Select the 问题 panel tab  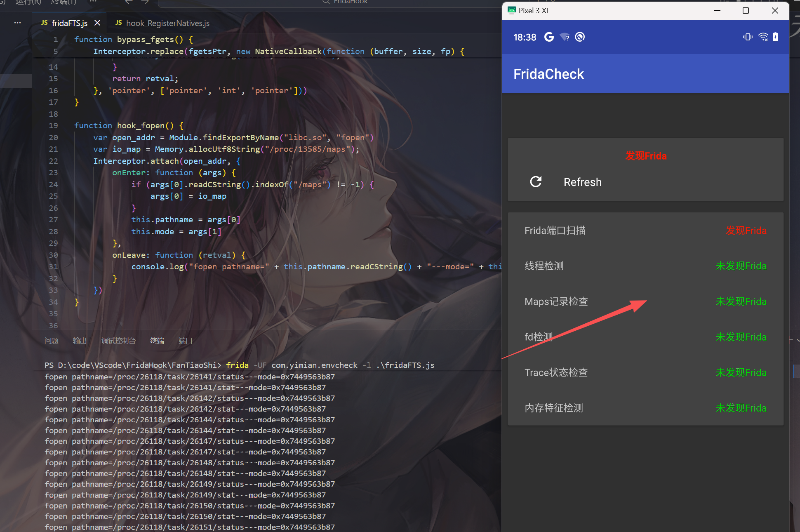52,341
